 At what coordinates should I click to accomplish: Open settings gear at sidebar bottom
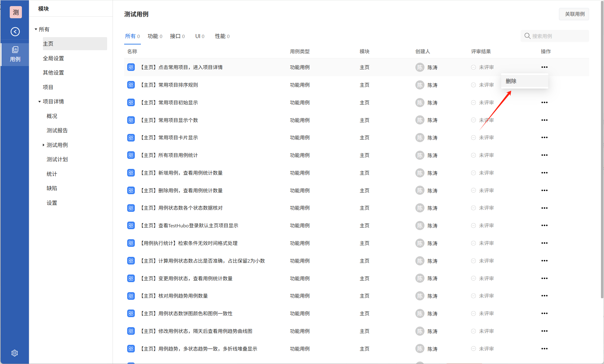pyautogui.click(x=15, y=353)
